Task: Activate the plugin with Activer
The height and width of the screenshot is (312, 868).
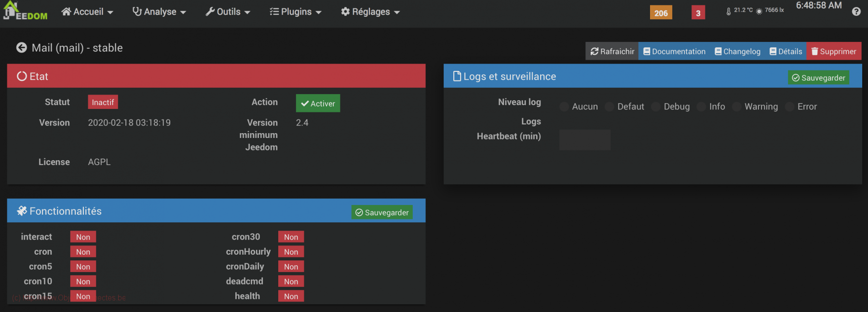Action: coord(318,103)
